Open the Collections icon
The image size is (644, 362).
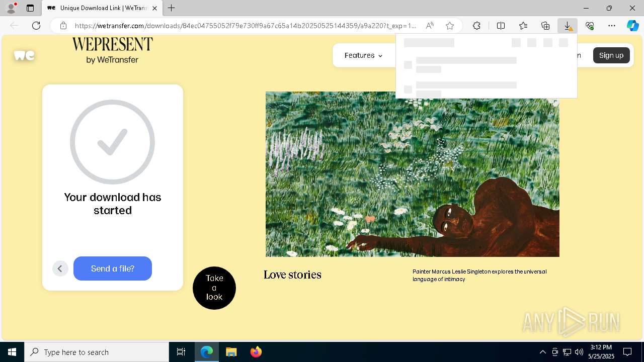(x=545, y=26)
